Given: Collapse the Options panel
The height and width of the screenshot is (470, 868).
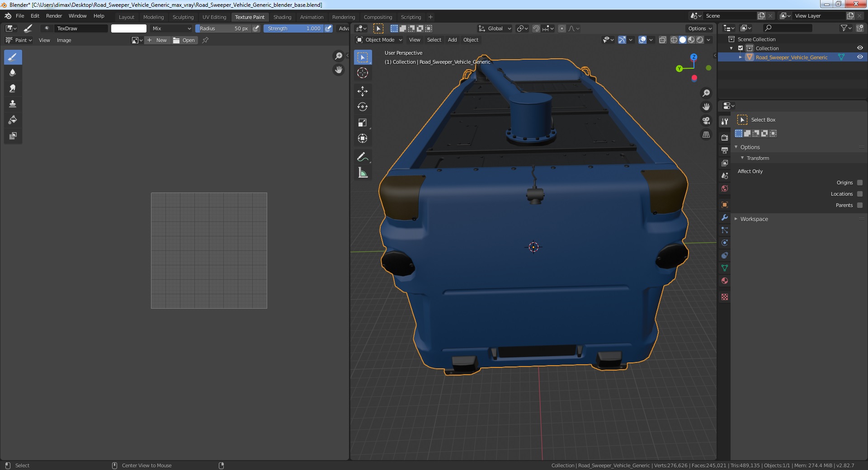Looking at the screenshot, I should pyautogui.click(x=736, y=147).
